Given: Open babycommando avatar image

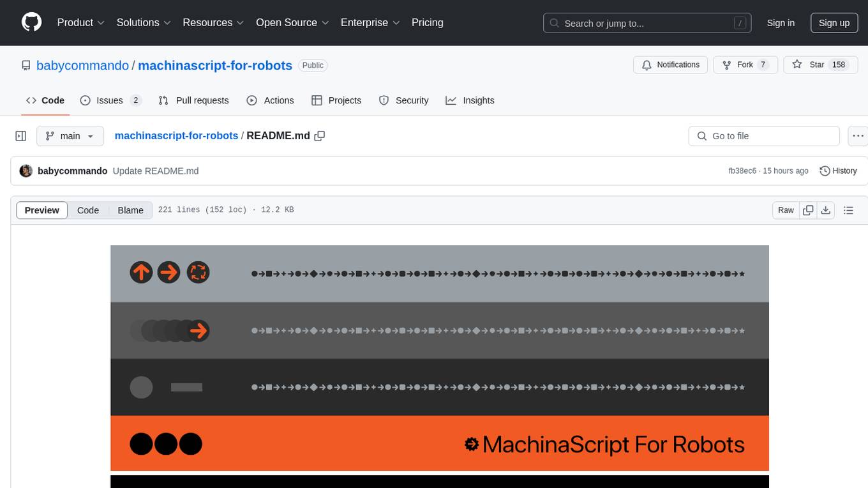Looking at the screenshot, I should coord(26,171).
